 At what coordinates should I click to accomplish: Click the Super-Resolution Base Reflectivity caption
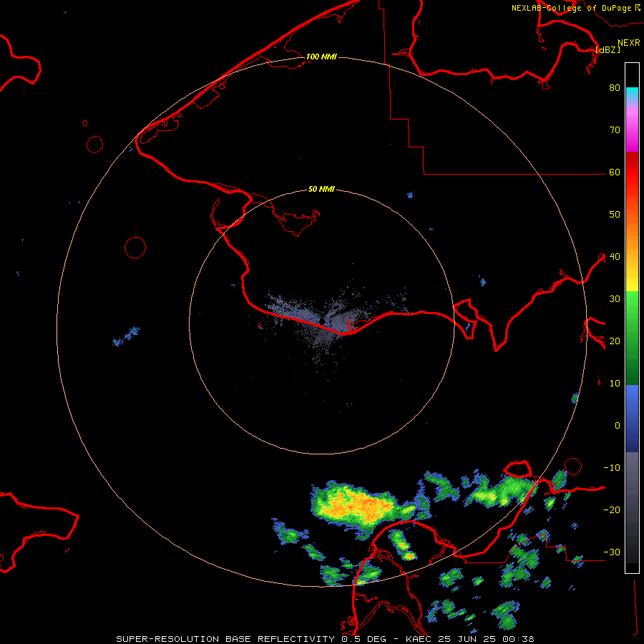tap(325, 639)
